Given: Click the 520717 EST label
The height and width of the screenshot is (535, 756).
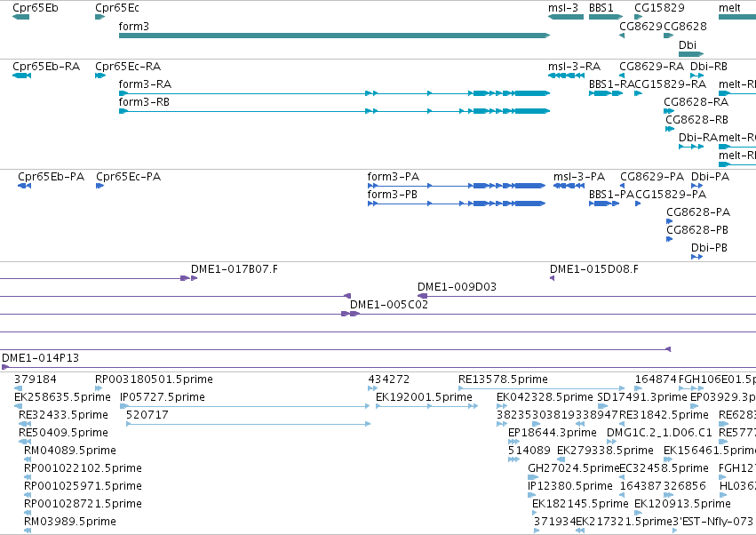Looking at the screenshot, I should click(147, 415).
